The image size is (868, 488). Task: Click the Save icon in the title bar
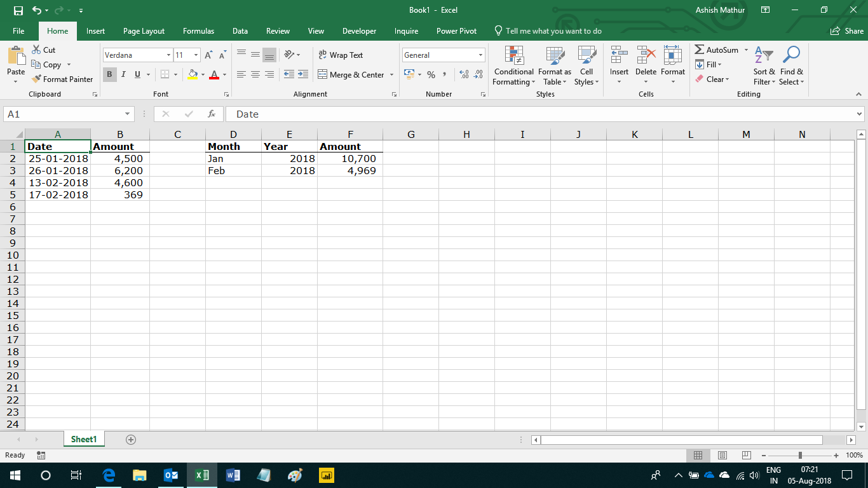click(x=18, y=10)
